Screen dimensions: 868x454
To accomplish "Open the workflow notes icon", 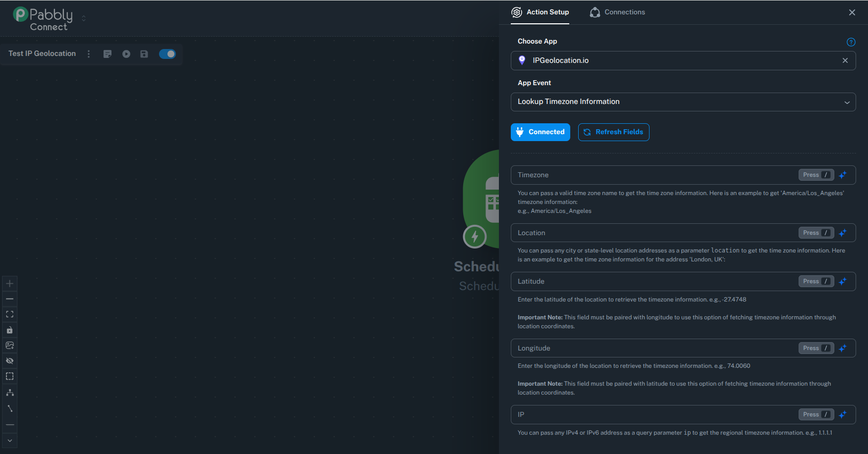I will click(x=108, y=54).
